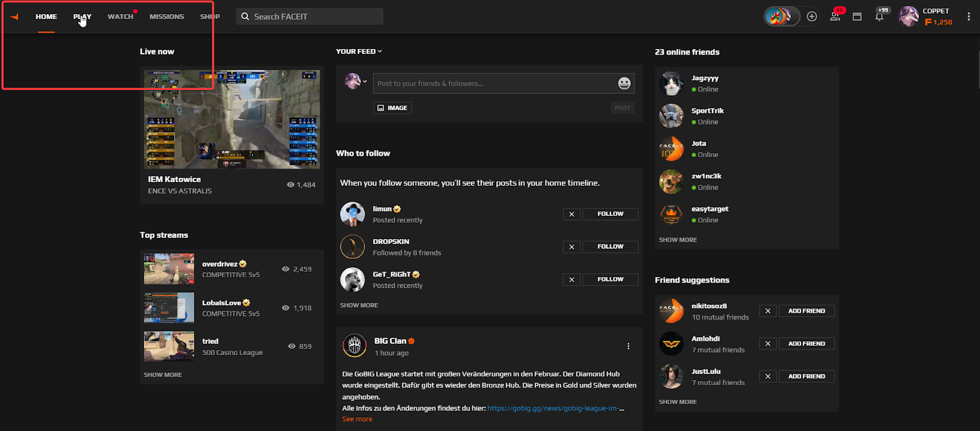Click the FACEIT logo icon
This screenshot has height=431, width=980.
click(15, 17)
